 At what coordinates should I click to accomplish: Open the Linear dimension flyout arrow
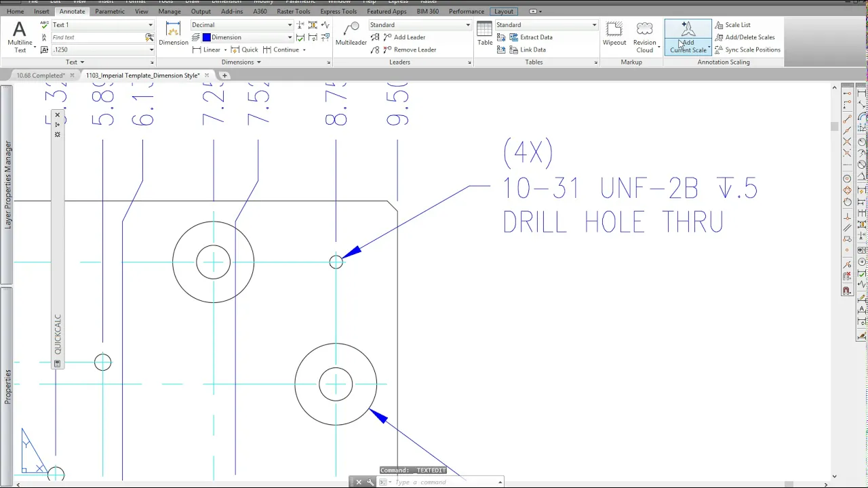tap(225, 49)
